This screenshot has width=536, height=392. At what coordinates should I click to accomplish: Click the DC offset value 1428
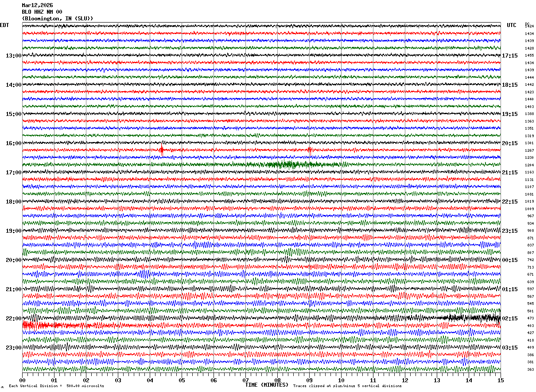[529, 48]
